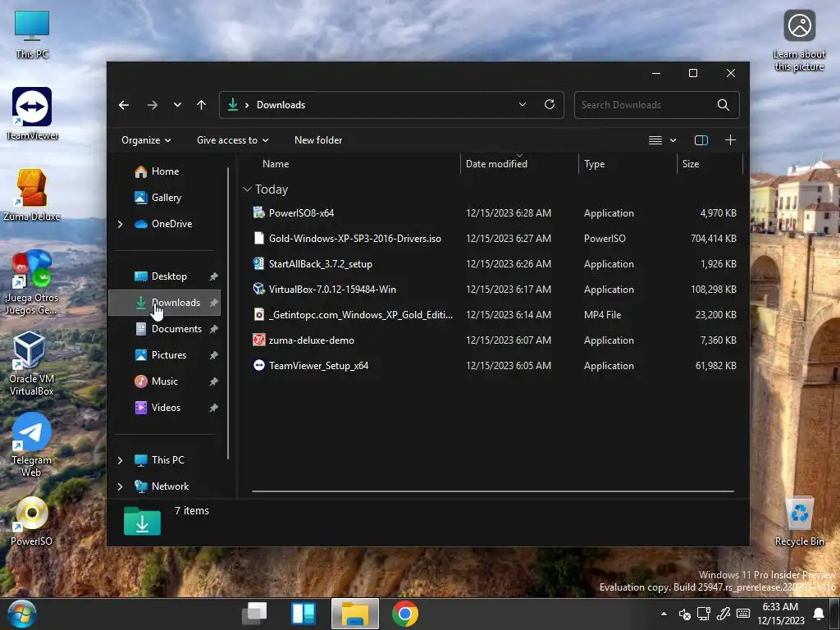
Task: Click the StartAllBack setup file icon
Action: pyautogui.click(x=258, y=263)
